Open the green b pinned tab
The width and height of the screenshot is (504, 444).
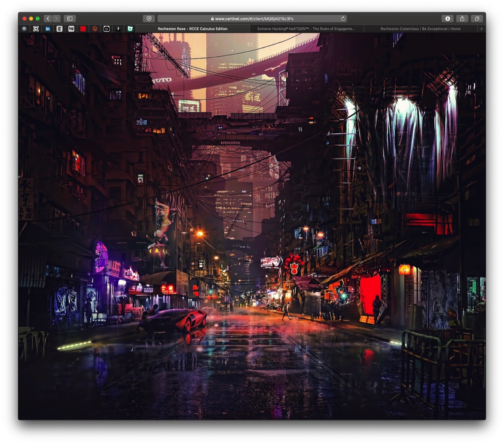pos(130,29)
